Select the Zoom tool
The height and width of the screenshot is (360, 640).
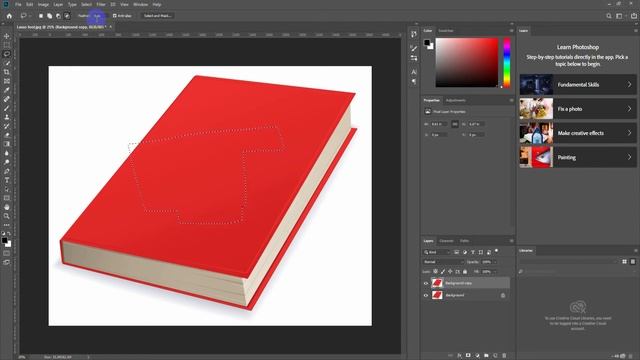[x=7, y=216]
